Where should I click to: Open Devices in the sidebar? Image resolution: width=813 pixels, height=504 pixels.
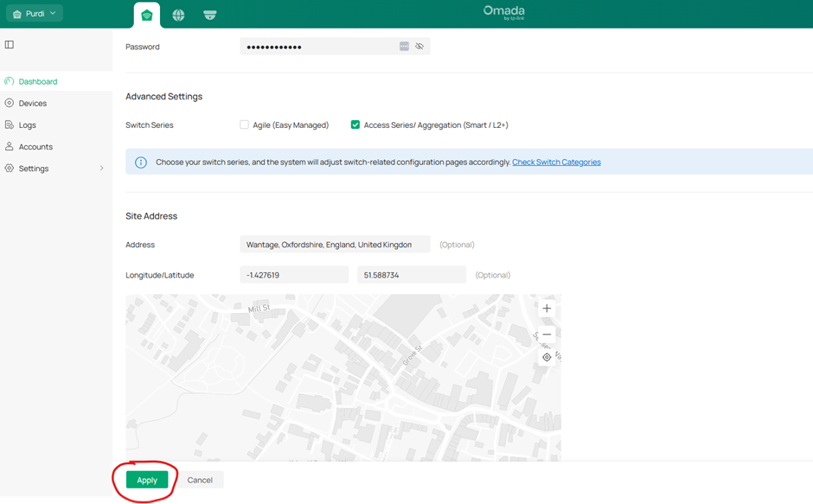click(x=33, y=104)
